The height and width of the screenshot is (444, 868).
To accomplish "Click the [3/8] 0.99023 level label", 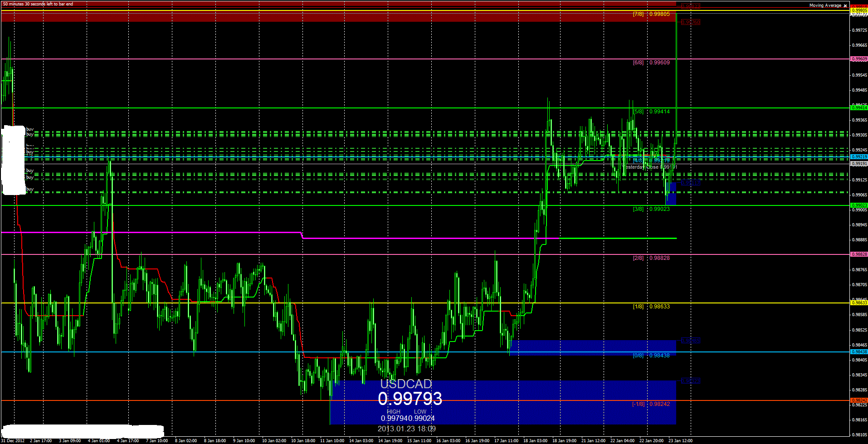I will pos(651,209).
